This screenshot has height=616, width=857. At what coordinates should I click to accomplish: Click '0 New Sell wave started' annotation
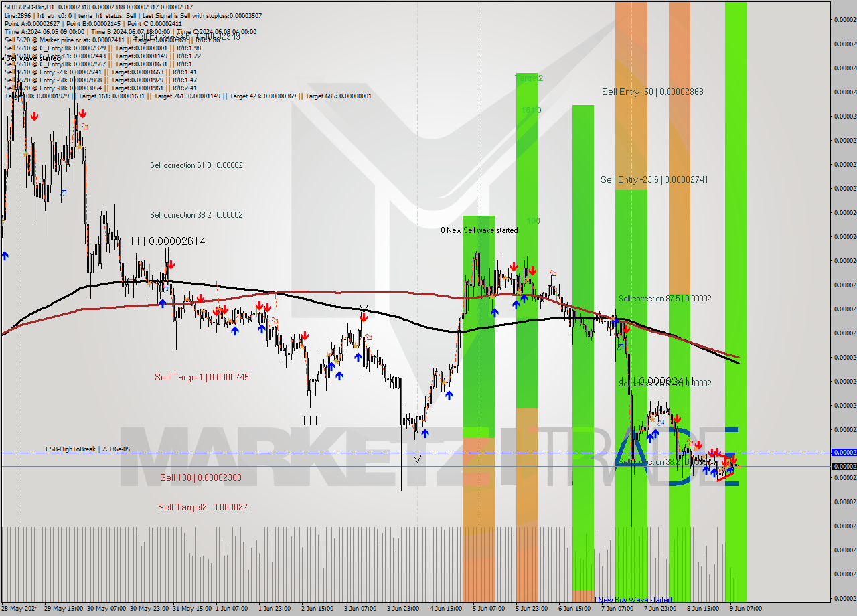coord(479,230)
